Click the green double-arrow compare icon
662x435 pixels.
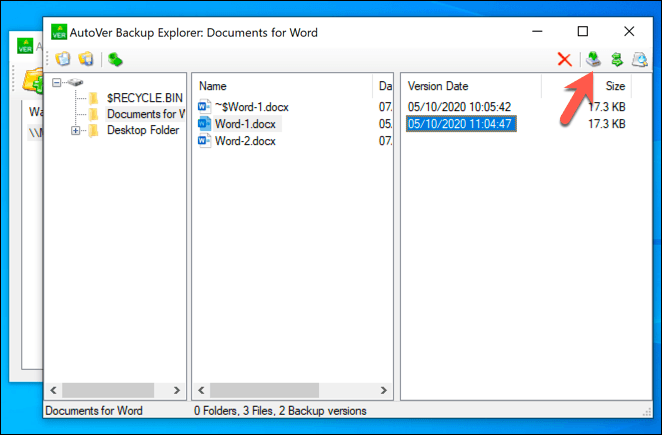click(617, 60)
